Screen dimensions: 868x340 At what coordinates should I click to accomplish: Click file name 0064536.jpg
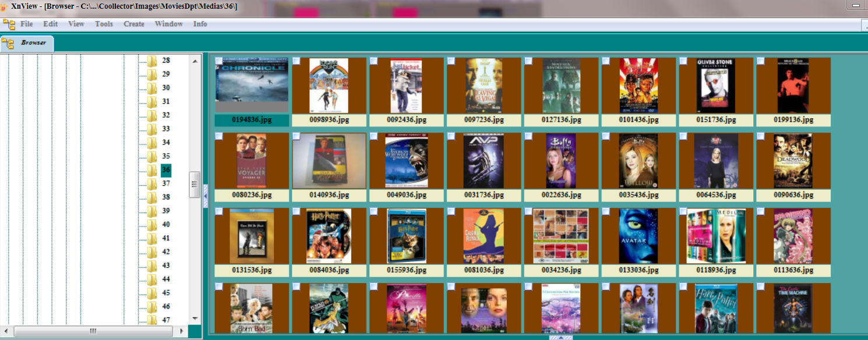(x=717, y=195)
